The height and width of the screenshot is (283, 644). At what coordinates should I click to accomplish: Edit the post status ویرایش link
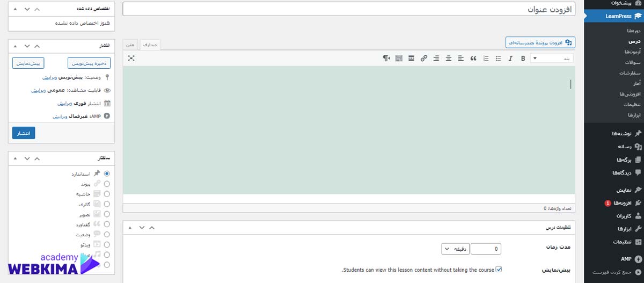click(50, 77)
